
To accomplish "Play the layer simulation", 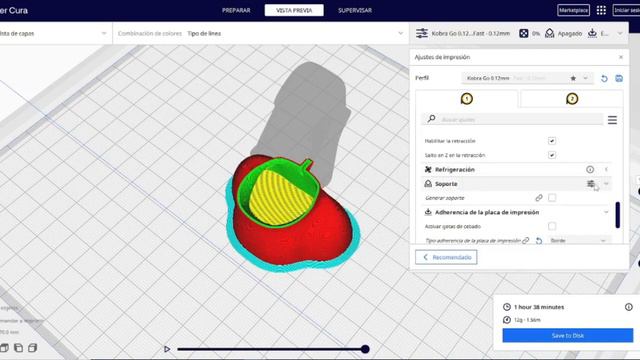I will 167,349.
